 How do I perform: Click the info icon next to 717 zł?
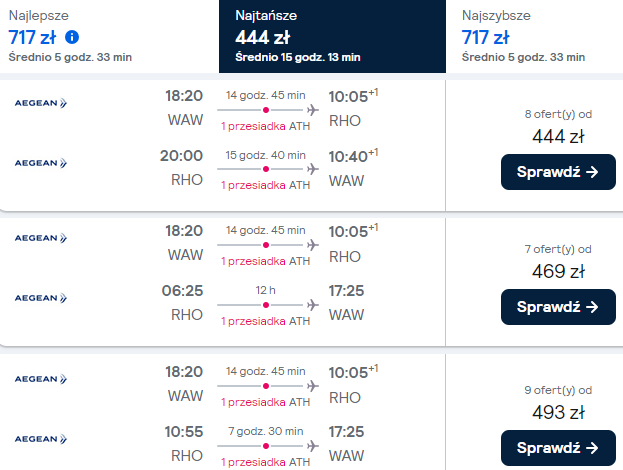(72, 37)
